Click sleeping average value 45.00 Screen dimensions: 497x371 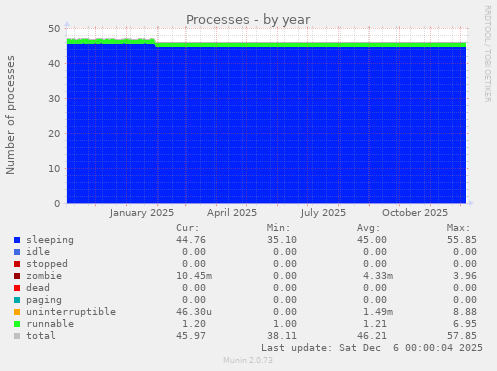pyautogui.click(x=372, y=240)
